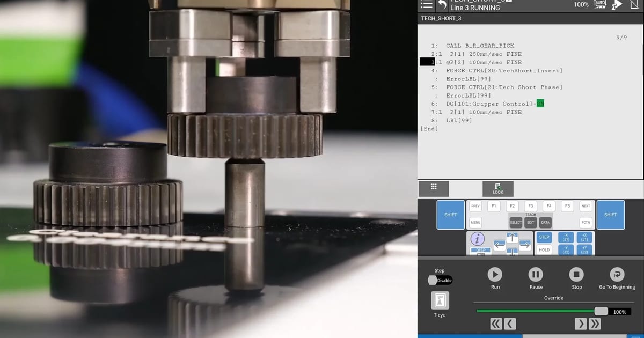Click the Override 100% value box
The width and height of the screenshot is (644, 338).
pyautogui.click(x=620, y=312)
